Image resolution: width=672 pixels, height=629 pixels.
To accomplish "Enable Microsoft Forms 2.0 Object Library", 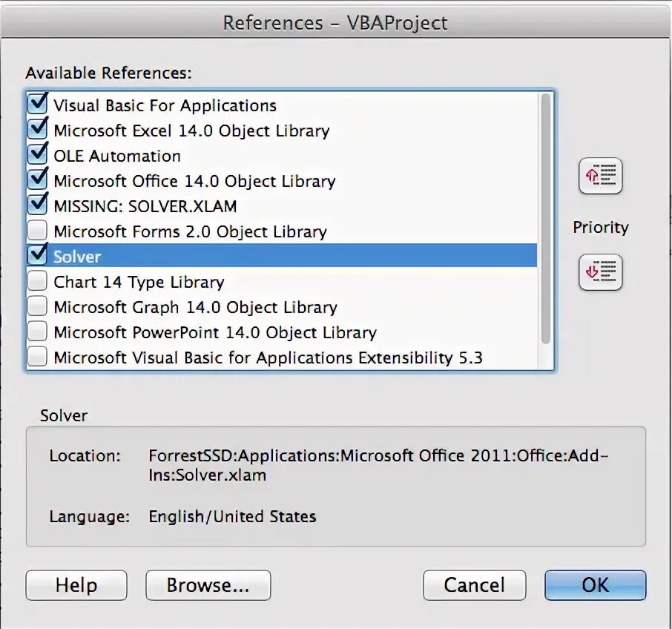I will click(x=37, y=231).
